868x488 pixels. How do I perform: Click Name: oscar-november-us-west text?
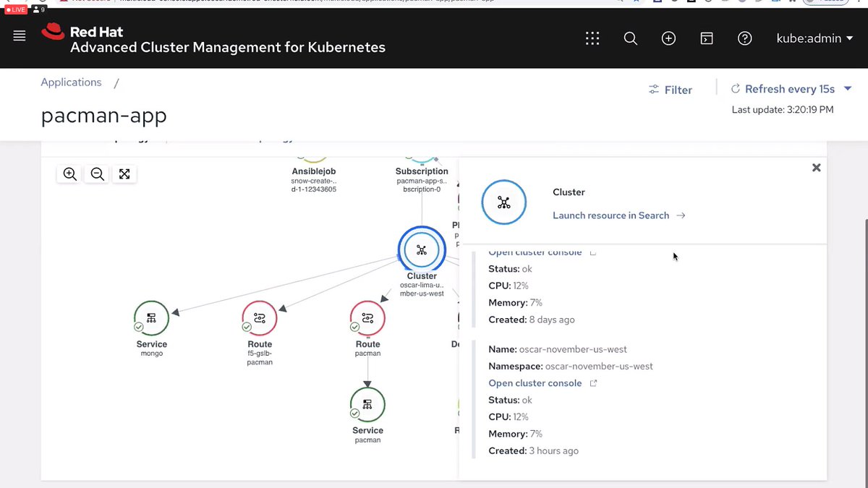point(558,349)
